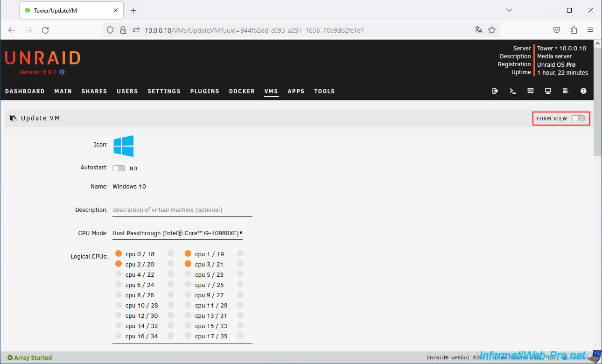This screenshot has height=364, width=602.
Task: Bookmark this page with the star icon
Action: 492,30
